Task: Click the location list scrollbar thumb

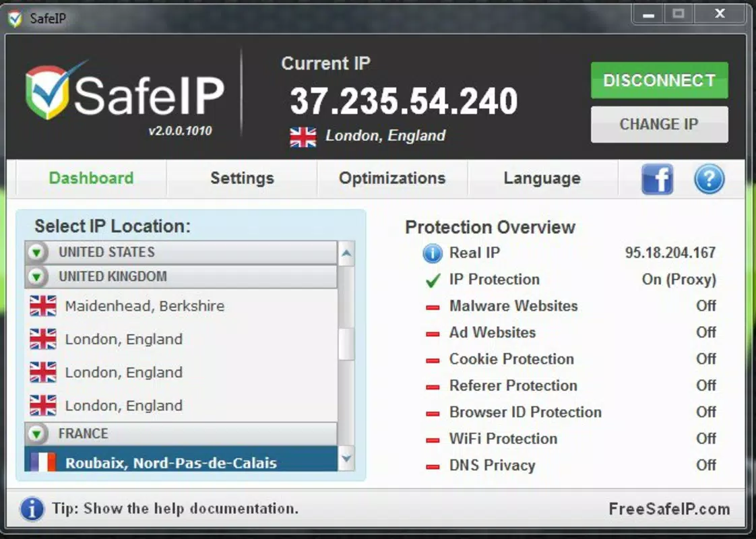Action: [x=346, y=344]
